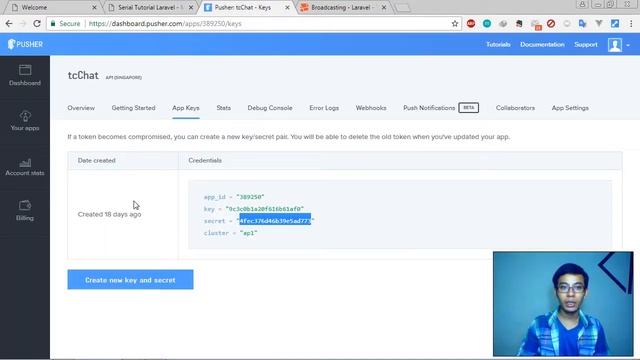Viewport: 640px width, 360px height.
Task: Open the Documentation link
Action: coord(542,44)
